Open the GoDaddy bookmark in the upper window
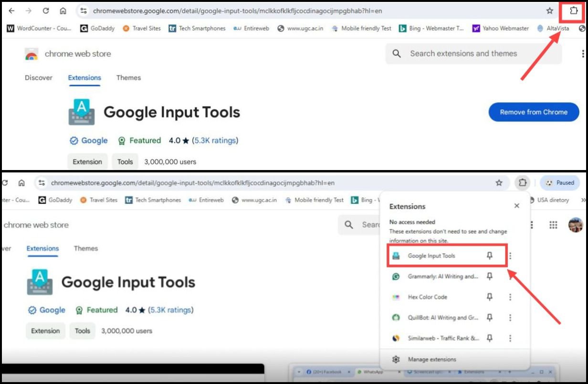 point(97,28)
